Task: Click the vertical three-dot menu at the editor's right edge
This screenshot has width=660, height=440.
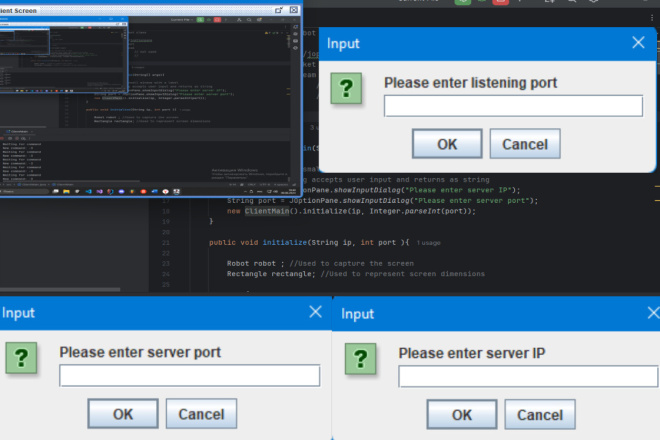Action: 652,18
